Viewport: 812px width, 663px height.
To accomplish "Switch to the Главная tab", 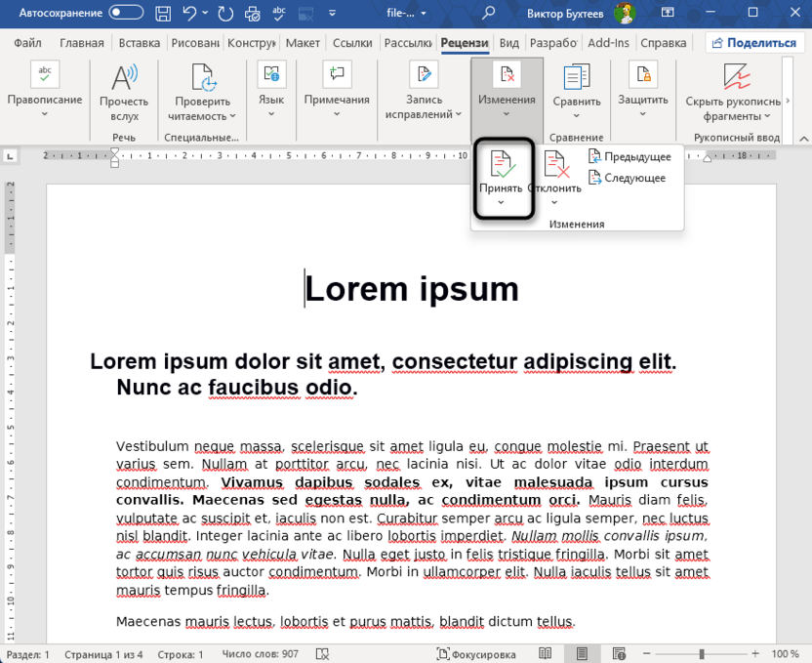I will point(82,43).
